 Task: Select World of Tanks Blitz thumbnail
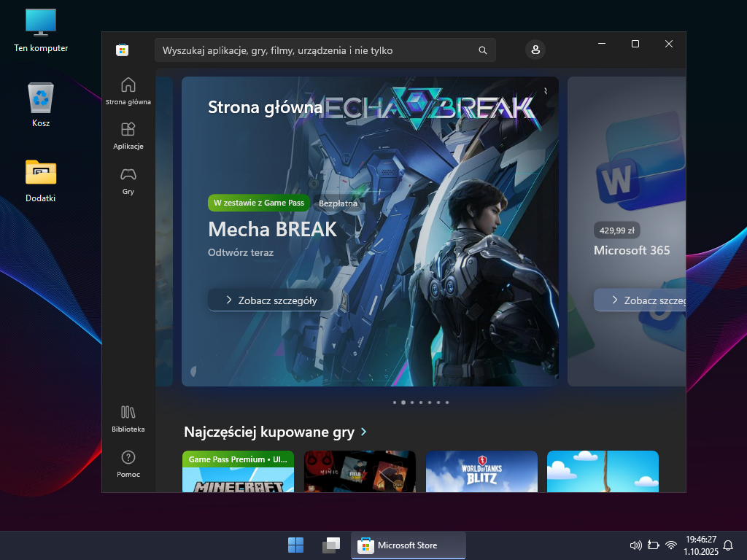[481, 472]
